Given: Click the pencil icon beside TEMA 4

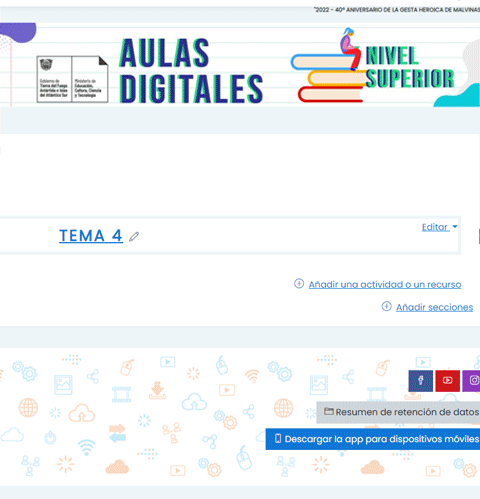Looking at the screenshot, I should [134, 236].
